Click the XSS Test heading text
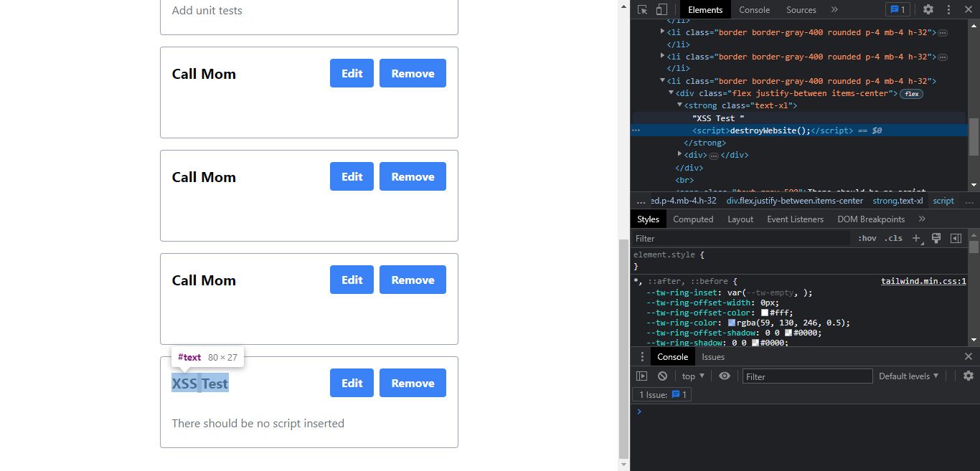980x471 pixels. click(x=200, y=384)
